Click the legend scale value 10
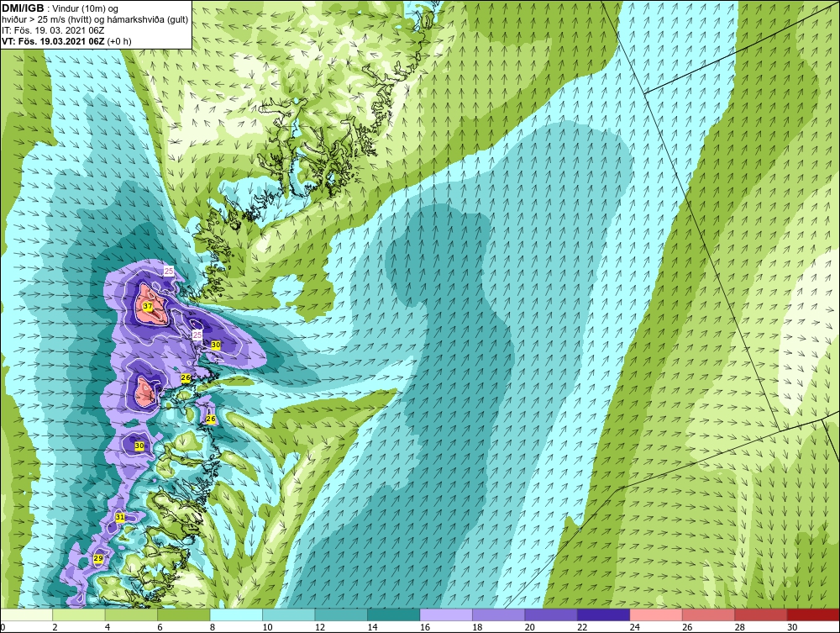The image size is (840, 633). tap(267, 627)
